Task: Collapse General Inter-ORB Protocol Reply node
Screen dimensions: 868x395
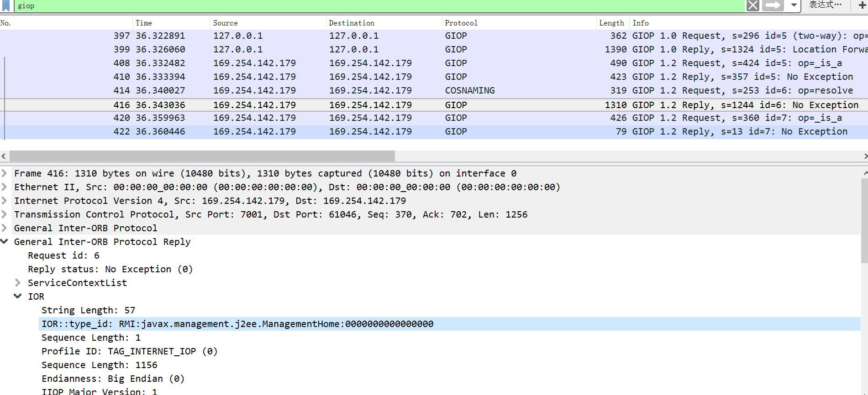Action: tap(4, 241)
